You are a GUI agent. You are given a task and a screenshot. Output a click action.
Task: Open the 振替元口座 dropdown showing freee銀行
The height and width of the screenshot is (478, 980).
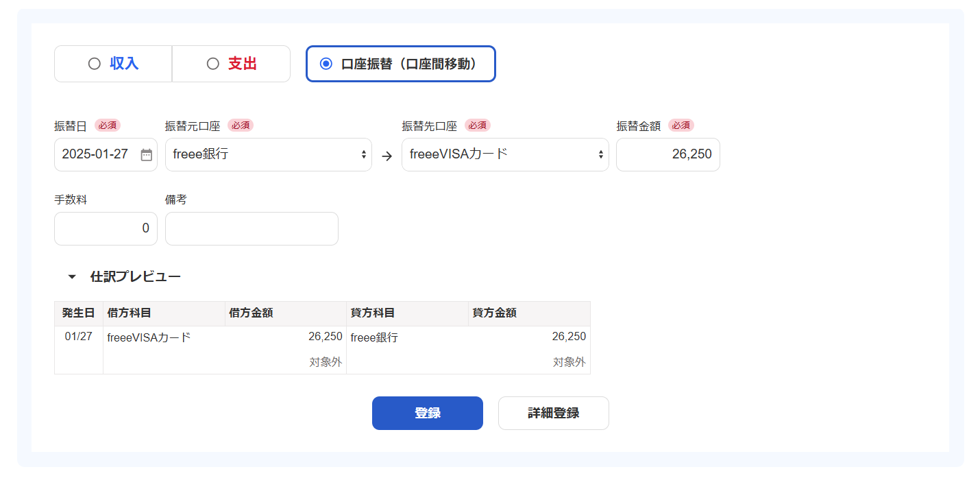pyautogui.click(x=268, y=154)
